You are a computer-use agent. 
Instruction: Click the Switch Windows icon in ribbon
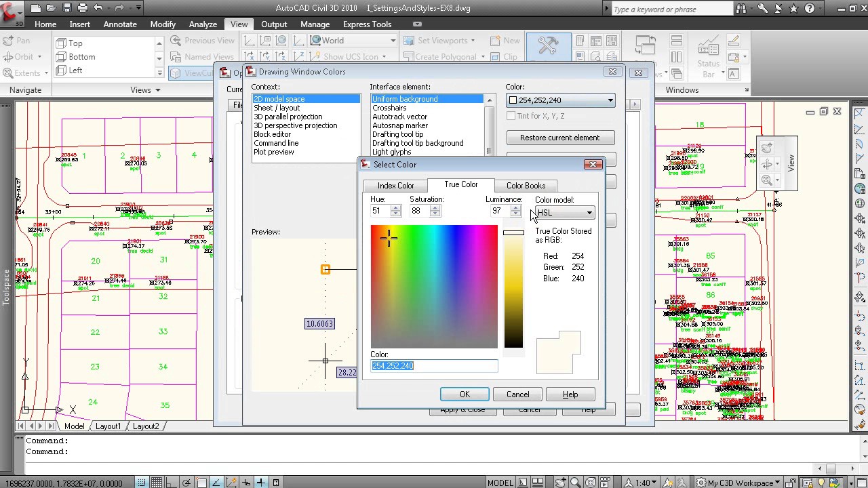647,46
